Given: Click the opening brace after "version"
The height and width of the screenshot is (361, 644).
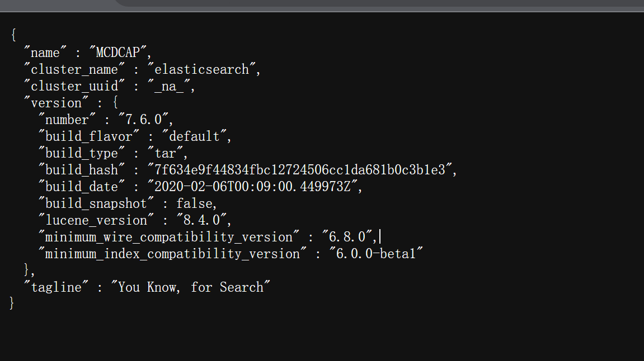Looking at the screenshot, I should (x=115, y=103).
